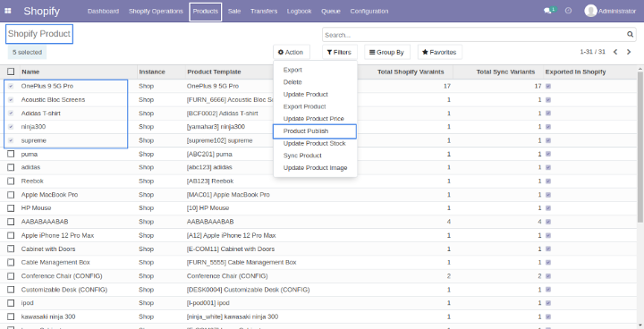Click the vertical scrollbar thumb
This screenshot has width=644, height=329.
pos(640,147)
